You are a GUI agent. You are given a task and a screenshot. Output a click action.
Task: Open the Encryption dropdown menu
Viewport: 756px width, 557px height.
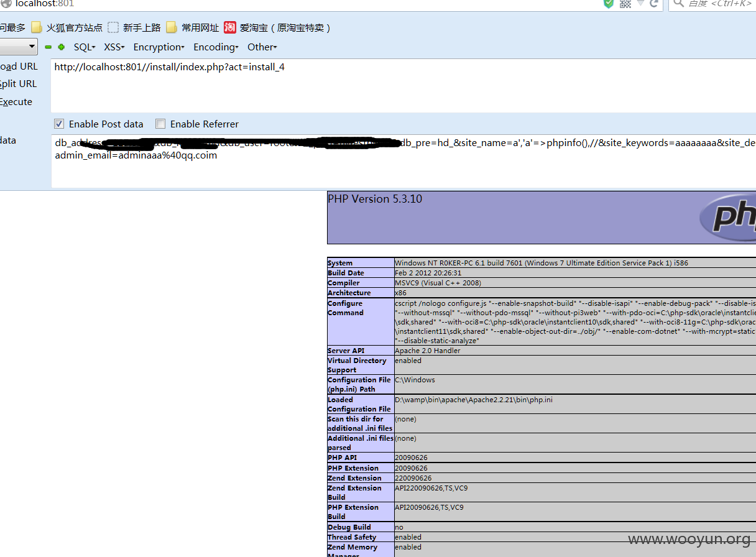click(x=159, y=47)
